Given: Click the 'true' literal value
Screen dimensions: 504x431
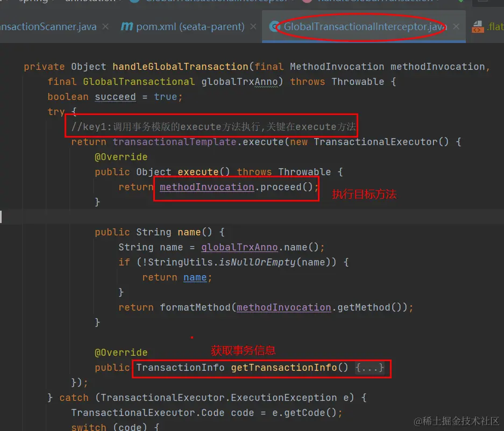Looking at the screenshot, I should (166, 97).
